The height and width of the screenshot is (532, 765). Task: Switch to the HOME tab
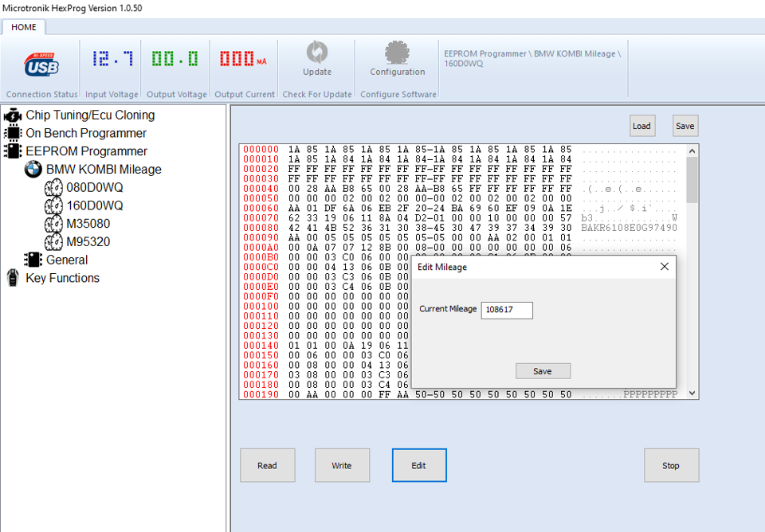tap(23, 27)
